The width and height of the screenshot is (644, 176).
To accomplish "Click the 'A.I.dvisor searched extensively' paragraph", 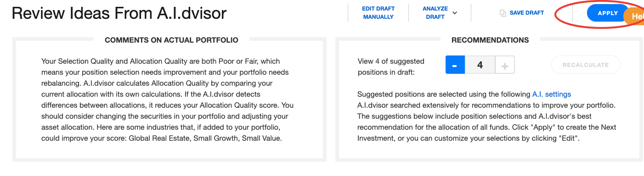I will (x=487, y=122).
